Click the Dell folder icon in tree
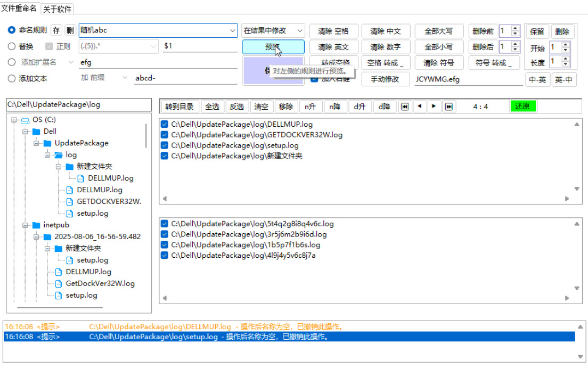 [x=36, y=132]
